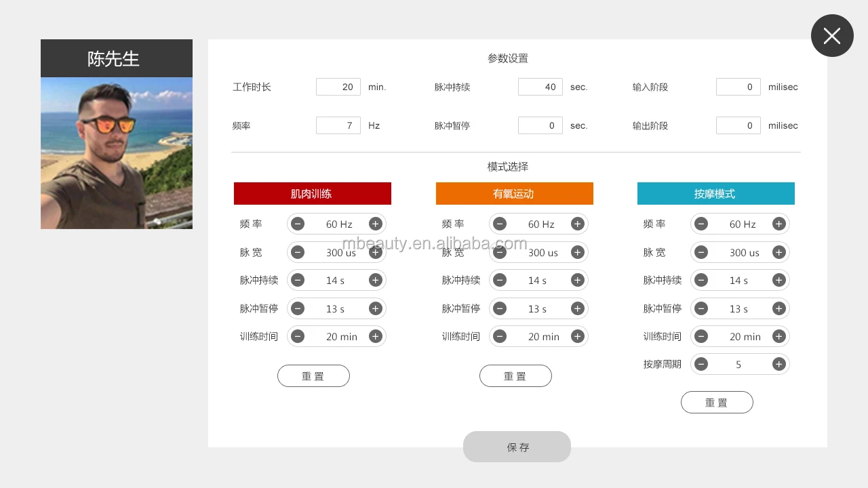
Task: Increase 按摩周期 value
Action: (778, 364)
